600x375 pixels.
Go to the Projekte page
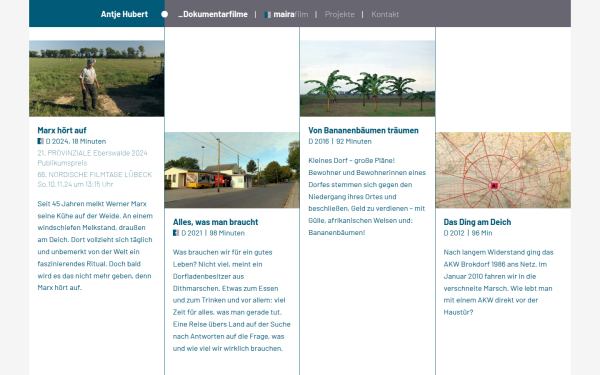340,14
